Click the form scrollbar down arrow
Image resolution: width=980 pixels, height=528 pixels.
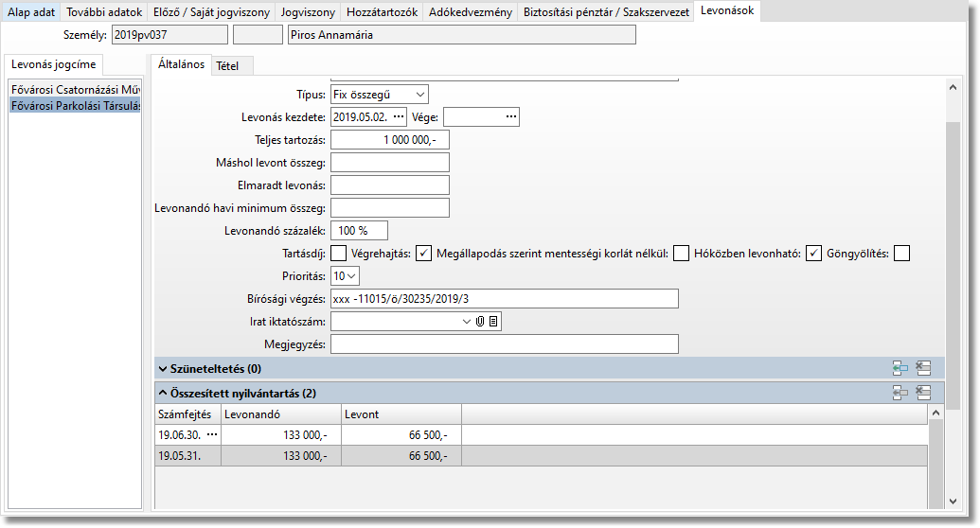coord(953,502)
